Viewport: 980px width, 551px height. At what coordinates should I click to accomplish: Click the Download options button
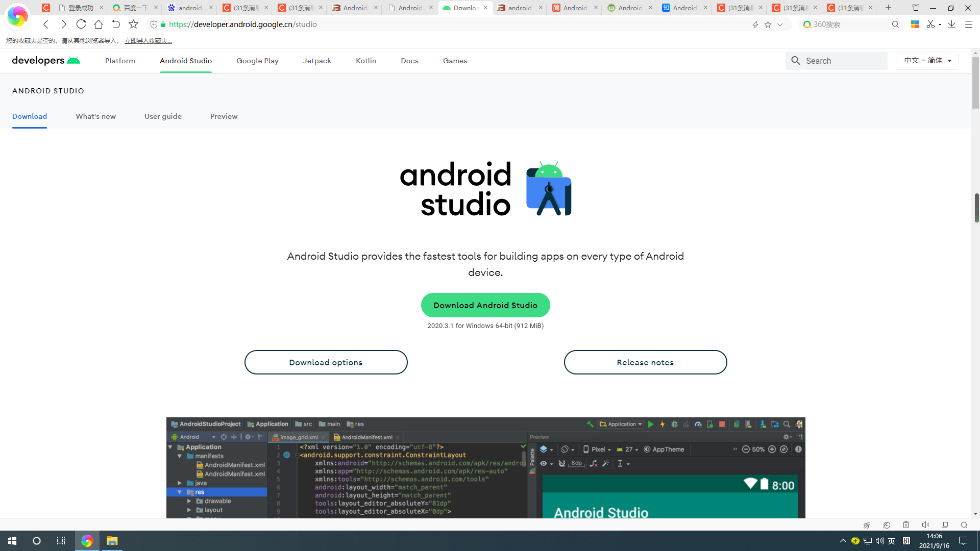pos(326,362)
